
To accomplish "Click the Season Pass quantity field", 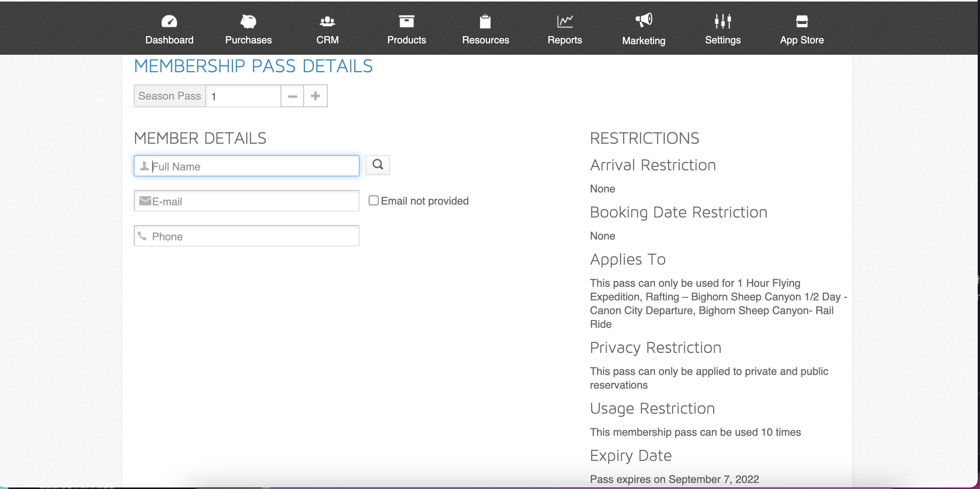I will 243,96.
